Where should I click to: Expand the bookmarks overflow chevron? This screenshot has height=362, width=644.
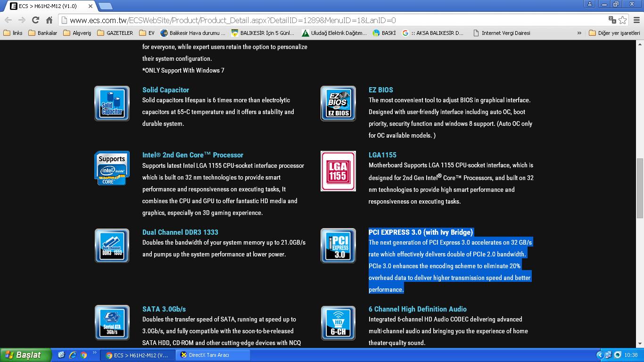coord(579,33)
